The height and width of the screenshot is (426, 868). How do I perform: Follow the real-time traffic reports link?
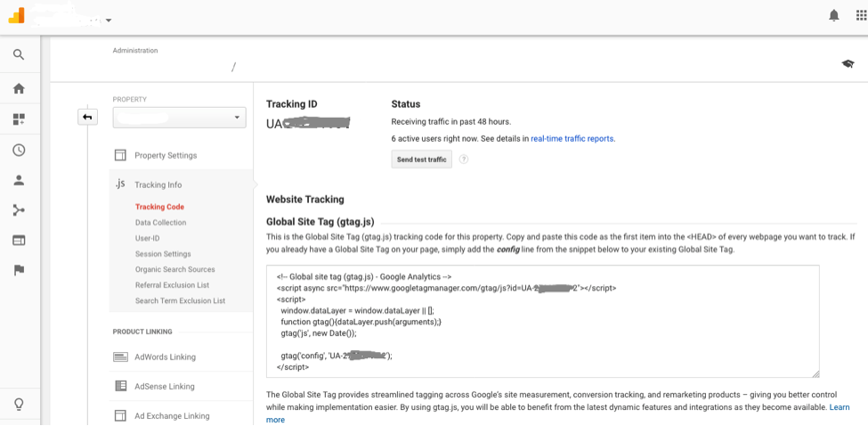coord(572,139)
